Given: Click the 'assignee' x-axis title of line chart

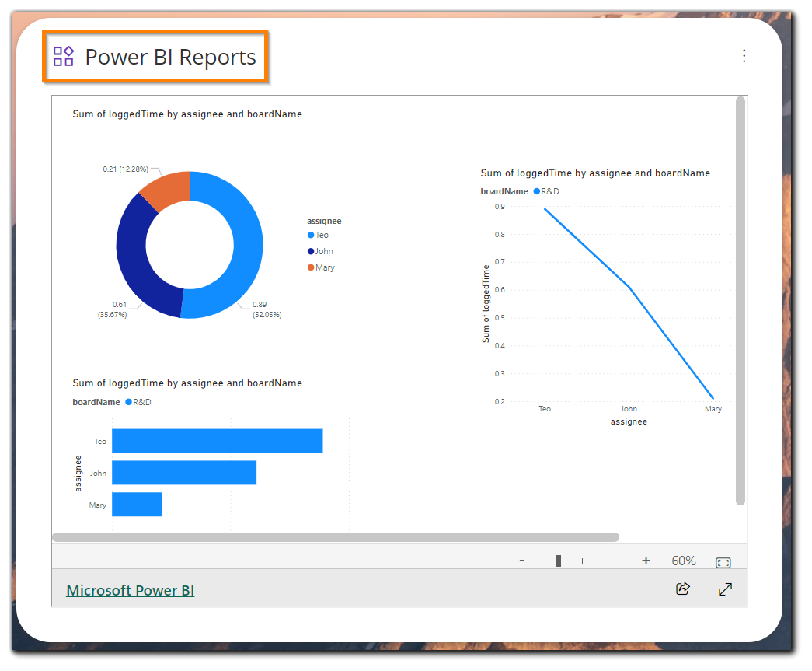Looking at the screenshot, I should pos(629,421).
